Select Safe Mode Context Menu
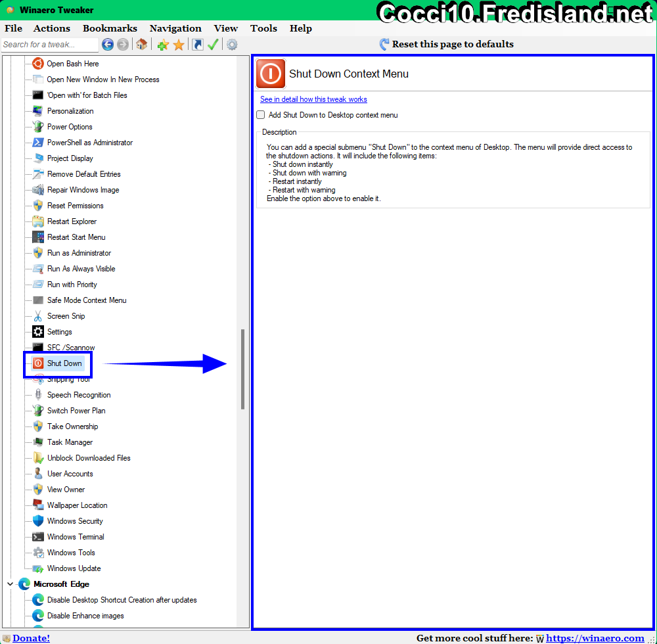The height and width of the screenshot is (644, 657). (87, 300)
